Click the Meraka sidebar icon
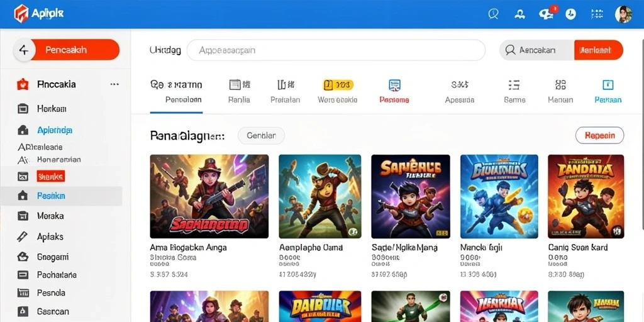Image resolution: width=644 pixels, height=322 pixels. coord(23,216)
